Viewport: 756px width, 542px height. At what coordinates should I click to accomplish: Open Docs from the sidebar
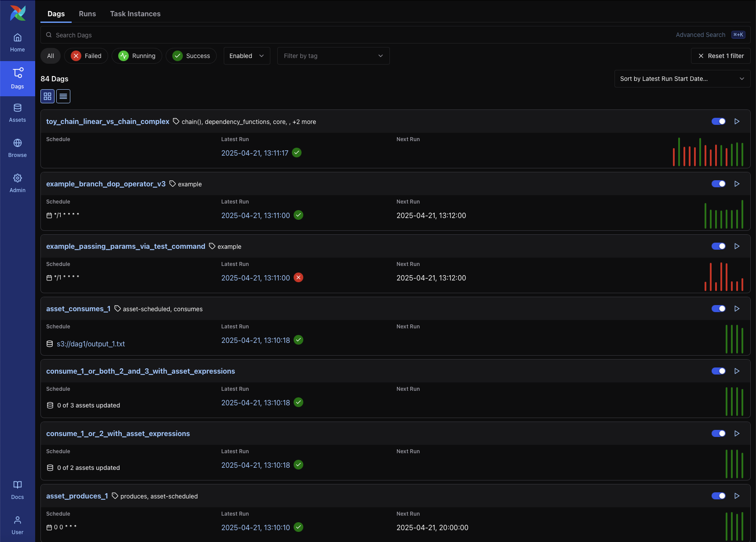point(18,490)
